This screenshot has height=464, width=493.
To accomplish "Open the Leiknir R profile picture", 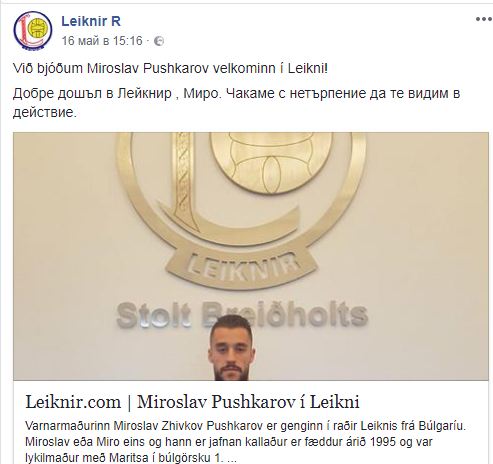I will [x=33, y=31].
